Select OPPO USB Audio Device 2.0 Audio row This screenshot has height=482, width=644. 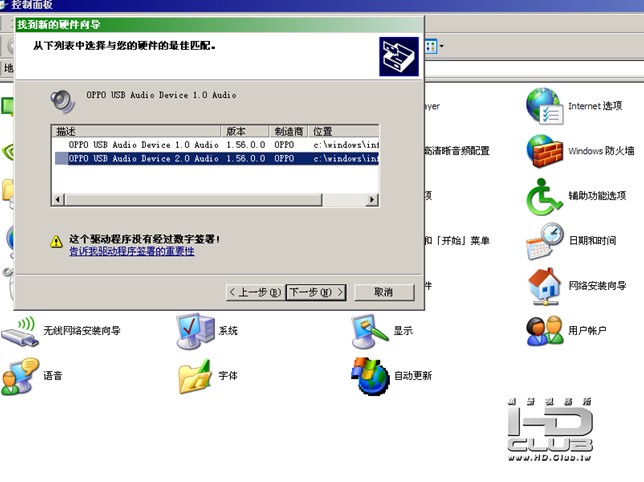[x=217, y=158]
